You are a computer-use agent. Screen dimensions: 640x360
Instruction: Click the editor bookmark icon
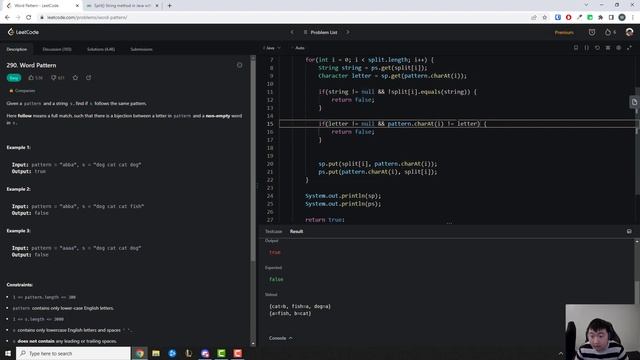tap(576, 48)
